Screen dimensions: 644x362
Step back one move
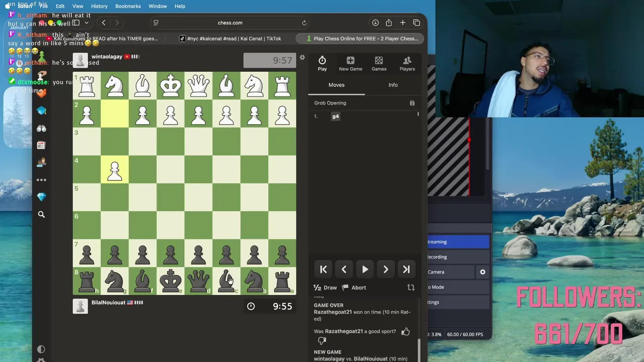(x=344, y=269)
